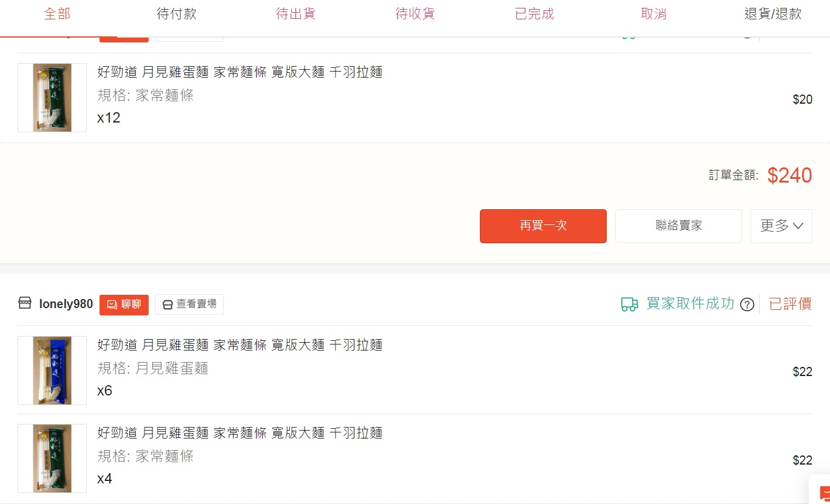Click the 再買一次 buy again button
The height and width of the screenshot is (504, 830).
[543, 226]
